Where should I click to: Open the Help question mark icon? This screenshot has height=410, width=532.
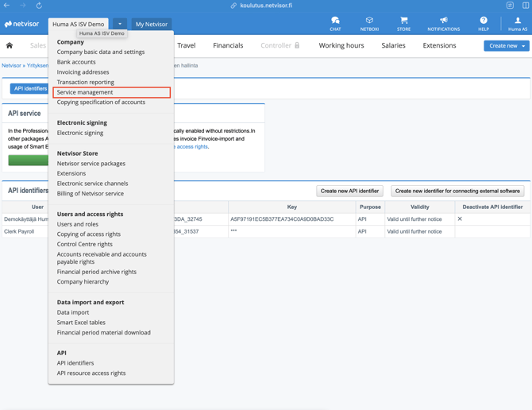pyautogui.click(x=483, y=21)
